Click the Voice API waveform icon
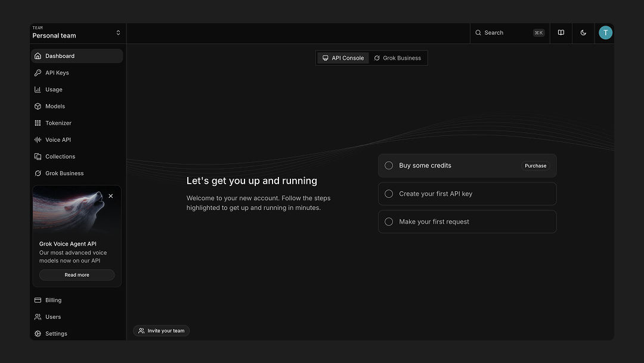Viewport: 644px width, 363px height. (x=38, y=140)
